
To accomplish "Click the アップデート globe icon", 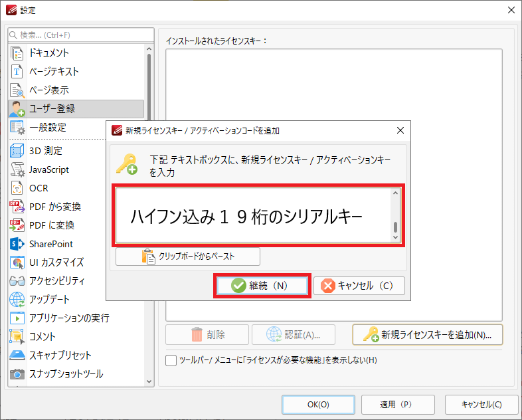I will 17,300.
